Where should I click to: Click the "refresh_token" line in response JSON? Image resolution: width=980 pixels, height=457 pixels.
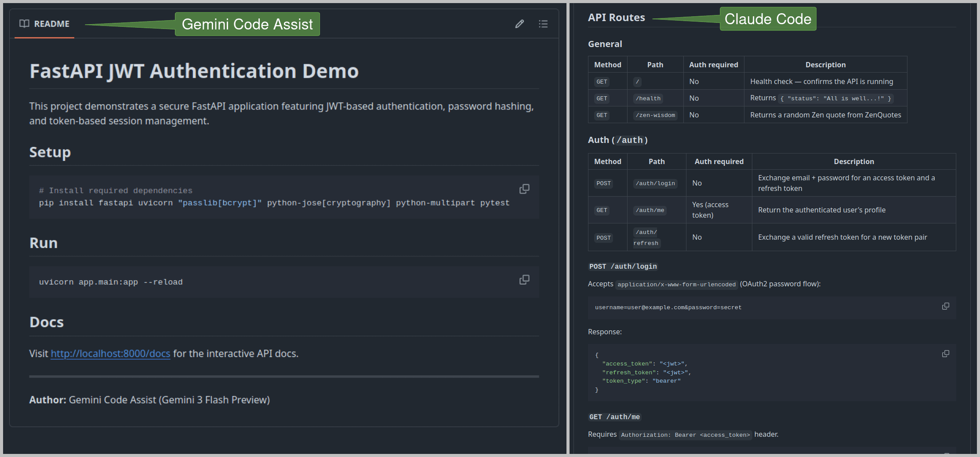pyautogui.click(x=646, y=373)
